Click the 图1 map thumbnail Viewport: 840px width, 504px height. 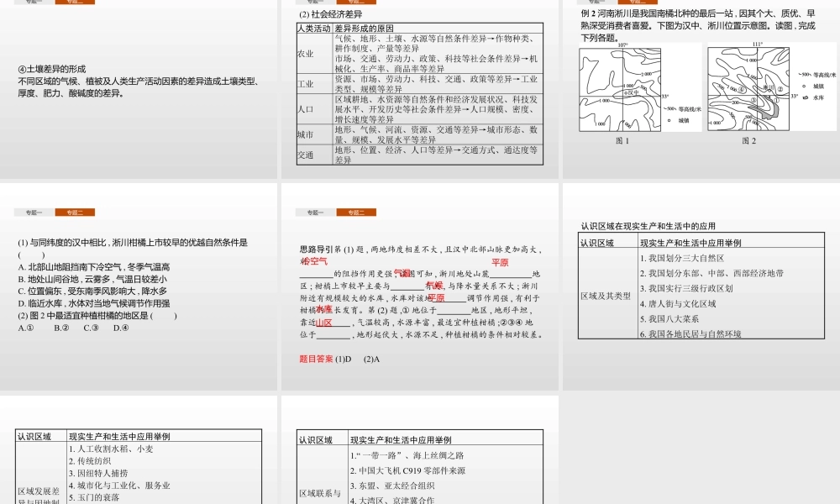[x=620, y=89]
